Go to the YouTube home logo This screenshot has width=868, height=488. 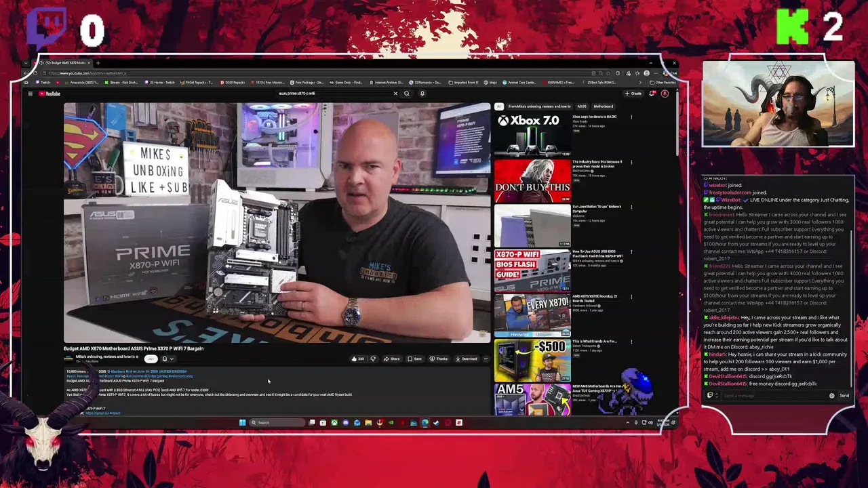[x=50, y=94]
